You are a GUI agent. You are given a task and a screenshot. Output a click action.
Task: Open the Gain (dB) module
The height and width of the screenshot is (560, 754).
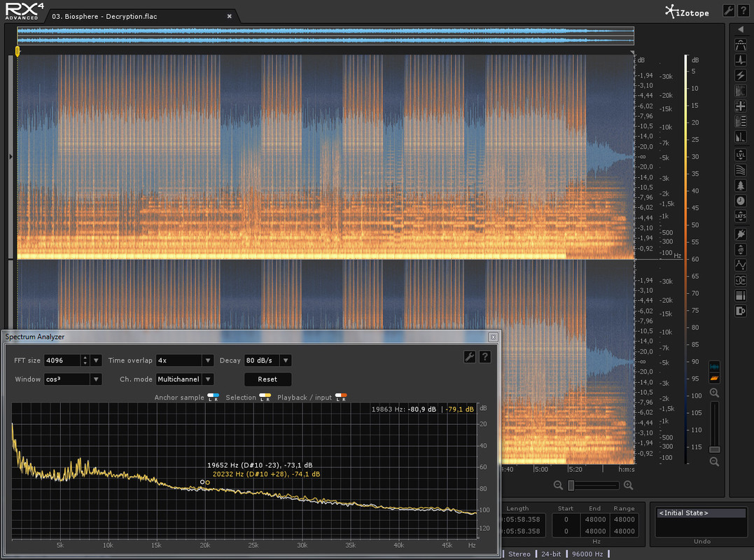click(741, 249)
